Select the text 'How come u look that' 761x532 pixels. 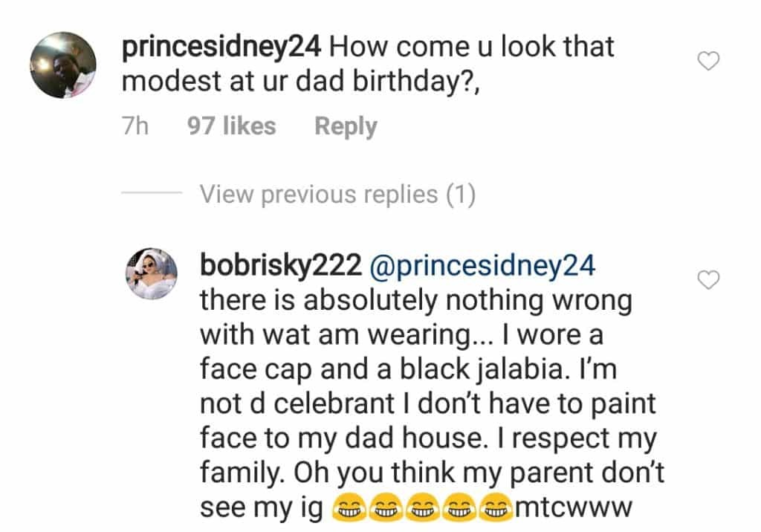(471, 48)
